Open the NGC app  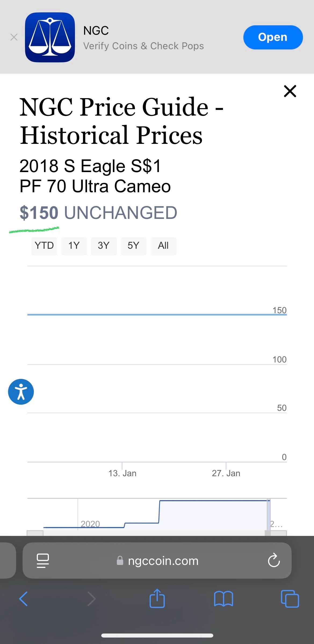pyautogui.click(x=273, y=37)
